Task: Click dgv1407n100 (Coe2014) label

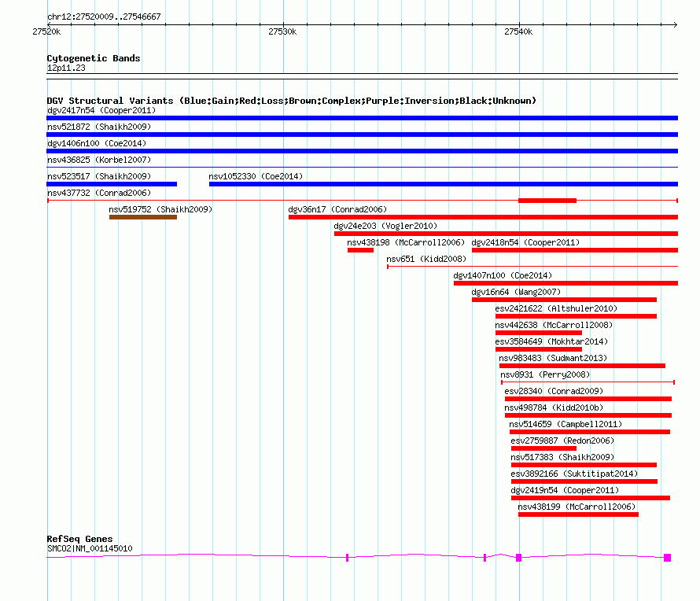Action: coord(503,275)
